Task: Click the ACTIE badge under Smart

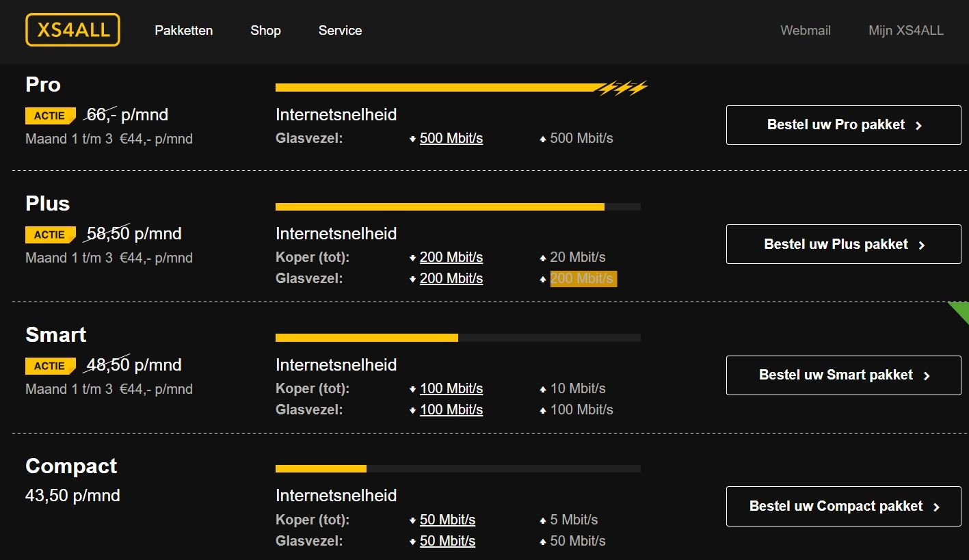Action: (x=50, y=366)
